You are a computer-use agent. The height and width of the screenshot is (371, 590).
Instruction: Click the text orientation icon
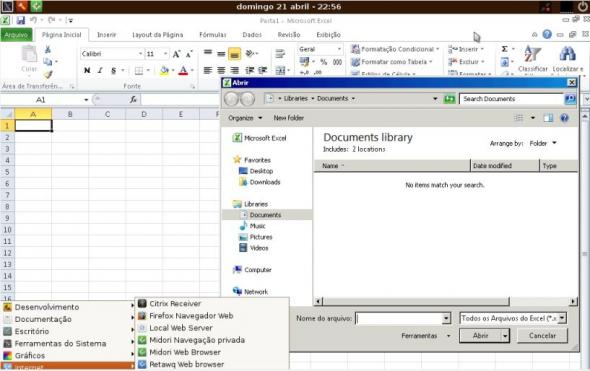[250, 54]
